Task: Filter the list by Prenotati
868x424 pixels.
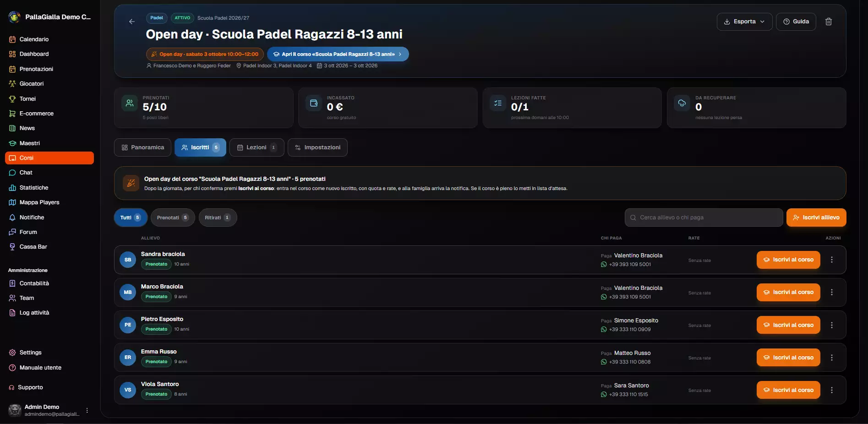Action: point(173,217)
